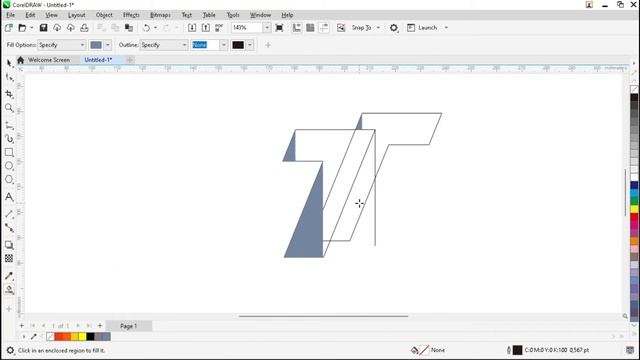640x360 pixels.
Task: Open the File menu
Action: pyautogui.click(x=10, y=15)
